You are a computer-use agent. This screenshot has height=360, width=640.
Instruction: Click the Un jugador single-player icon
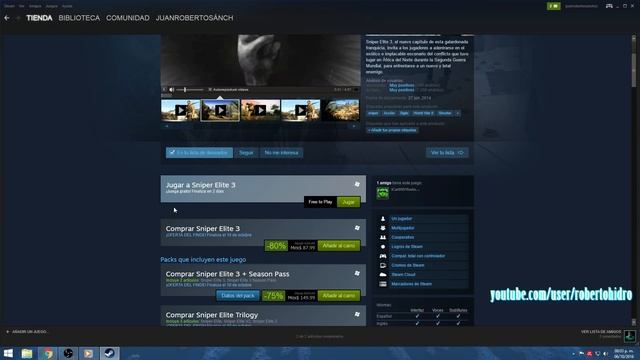click(x=383, y=219)
